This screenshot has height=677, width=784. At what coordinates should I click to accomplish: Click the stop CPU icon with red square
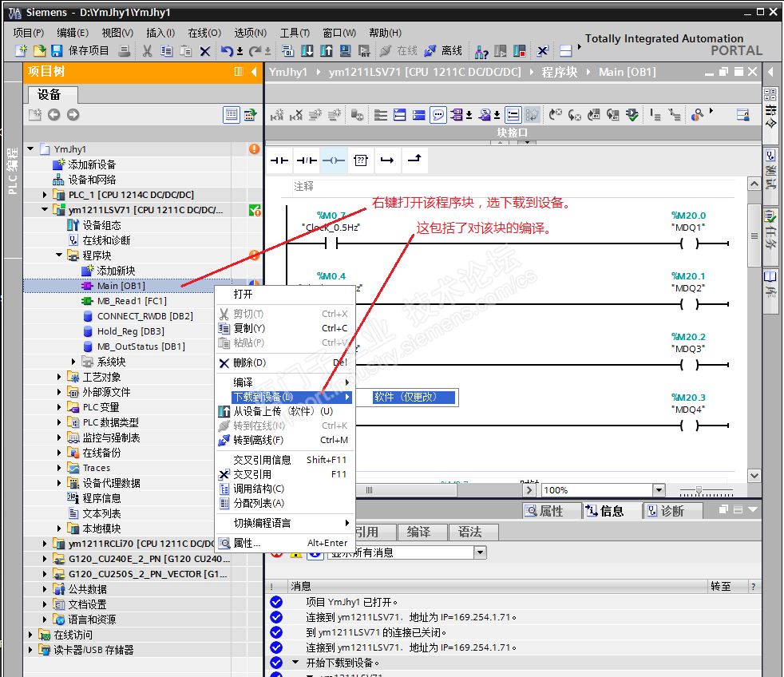(520, 50)
